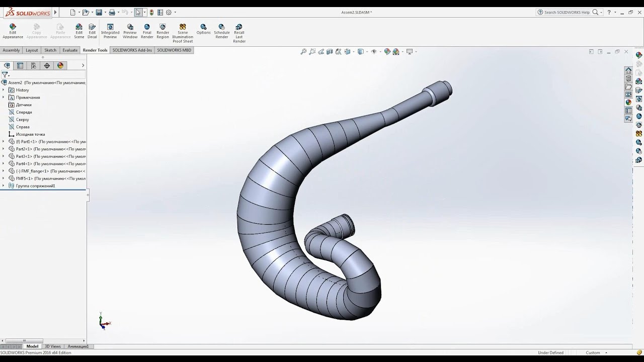This screenshot has height=362, width=644.
Task: Expand the History node
Action: pyautogui.click(x=3, y=90)
